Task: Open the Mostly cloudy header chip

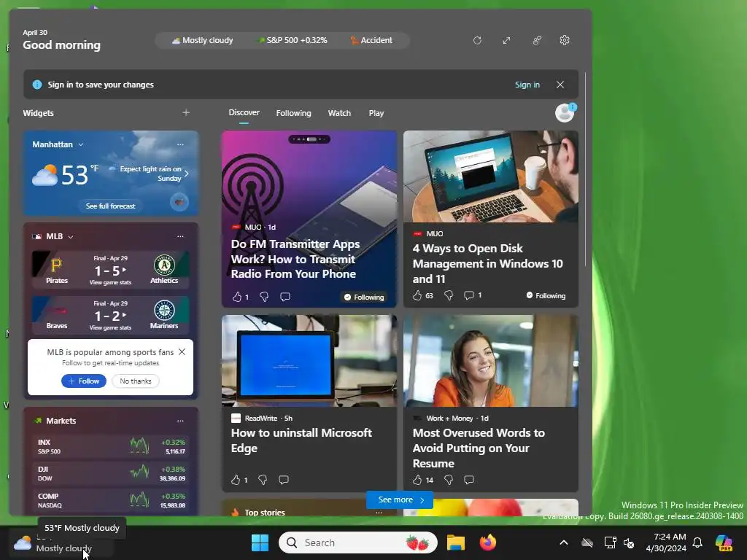Action: (x=203, y=41)
